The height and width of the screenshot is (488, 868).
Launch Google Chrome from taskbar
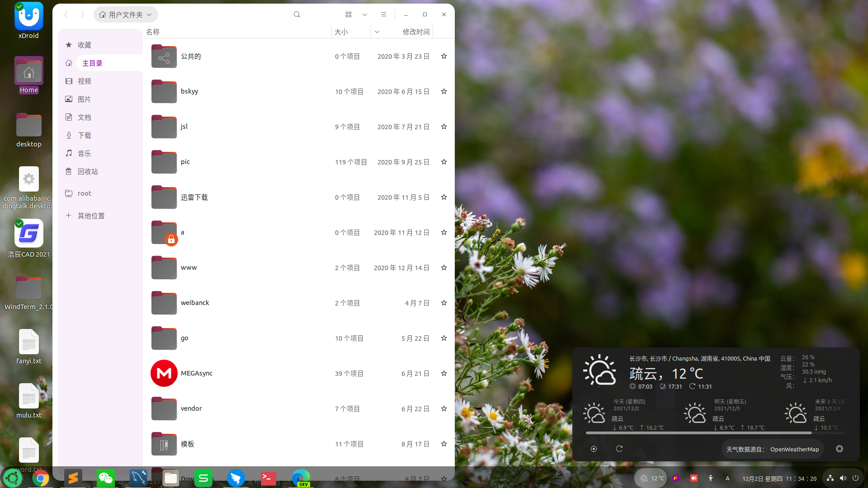(40, 478)
